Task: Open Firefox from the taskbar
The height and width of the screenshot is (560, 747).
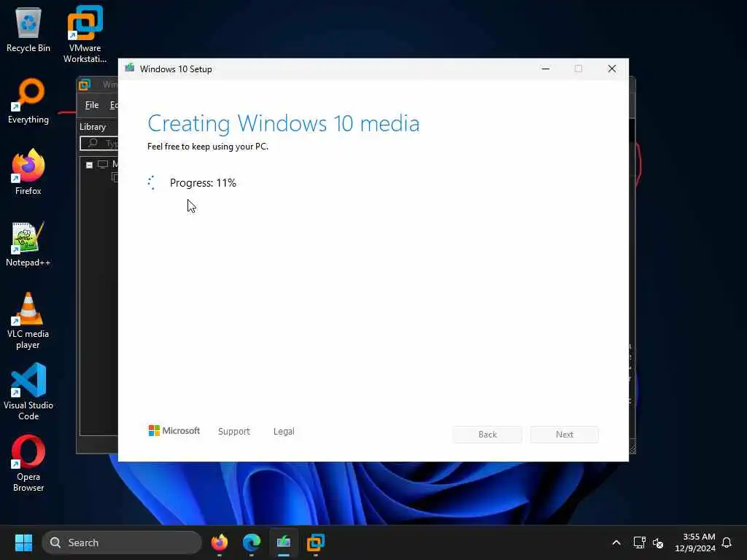Action: (220, 542)
